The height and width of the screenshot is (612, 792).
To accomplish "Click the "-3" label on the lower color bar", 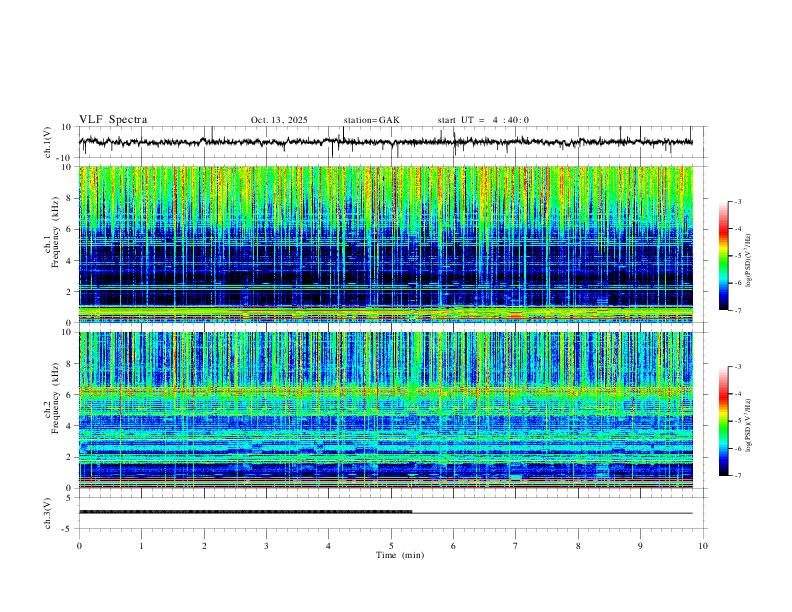I will point(737,367).
